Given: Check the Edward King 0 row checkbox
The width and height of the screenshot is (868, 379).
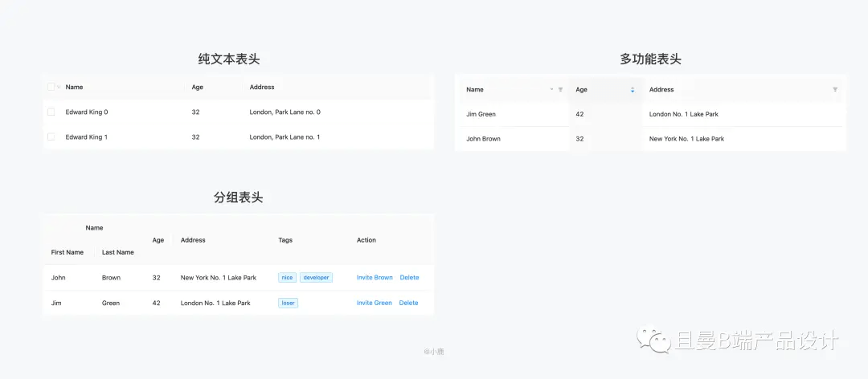Looking at the screenshot, I should [x=51, y=112].
